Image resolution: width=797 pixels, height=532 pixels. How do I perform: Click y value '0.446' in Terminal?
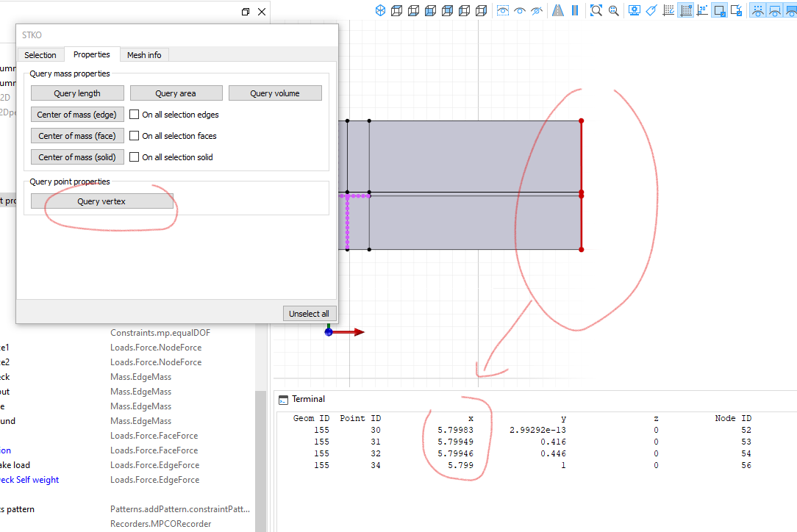point(553,453)
